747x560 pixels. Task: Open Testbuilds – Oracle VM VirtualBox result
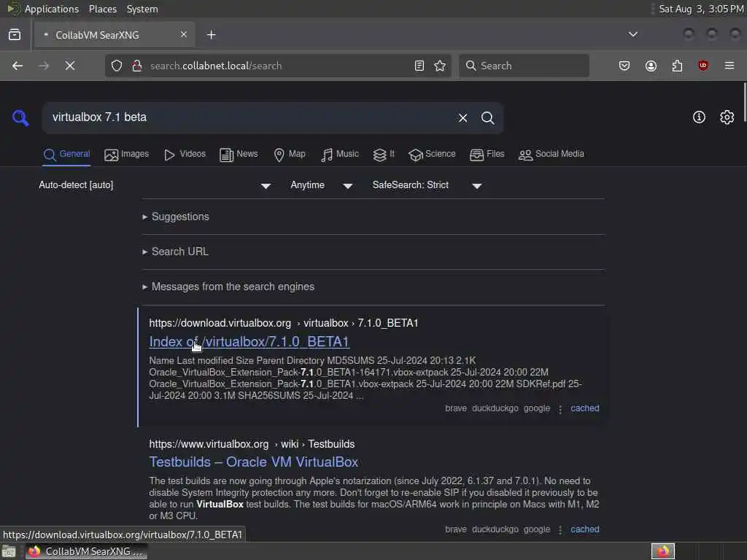click(253, 462)
